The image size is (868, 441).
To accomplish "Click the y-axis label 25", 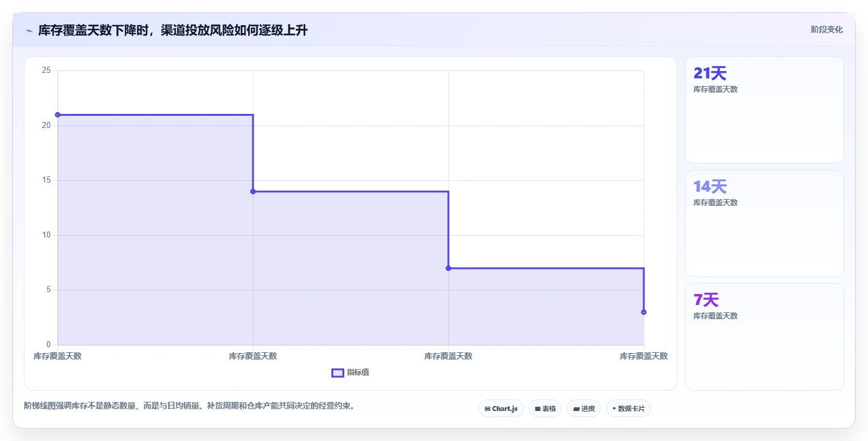I will 46,70.
